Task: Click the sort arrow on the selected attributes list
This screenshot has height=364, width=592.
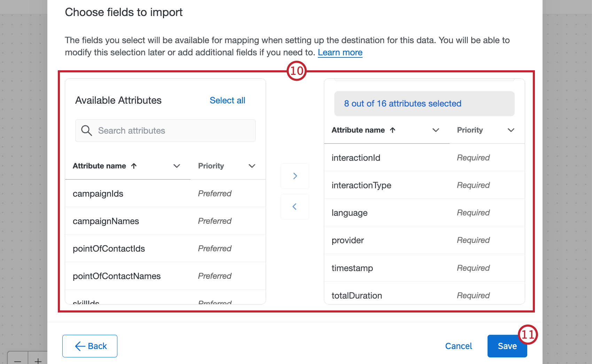Action: (393, 130)
